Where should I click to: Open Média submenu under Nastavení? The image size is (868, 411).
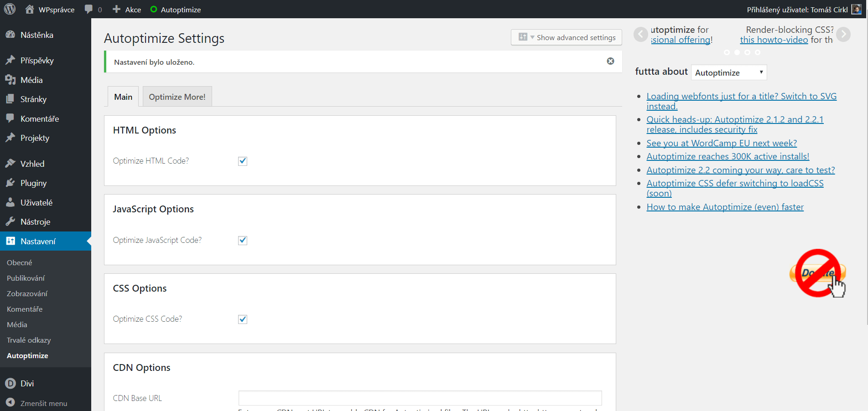coord(17,324)
